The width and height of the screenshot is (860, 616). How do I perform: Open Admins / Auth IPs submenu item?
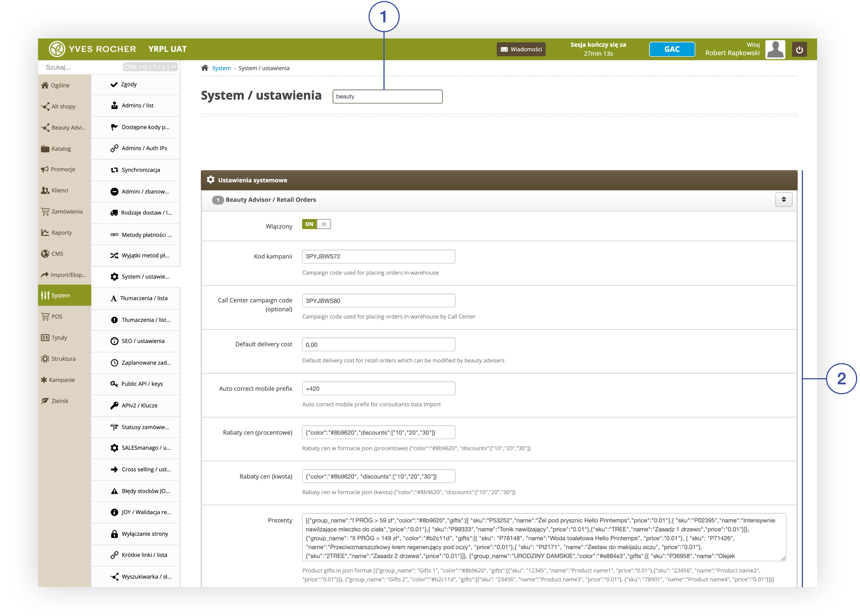[136, 148]
